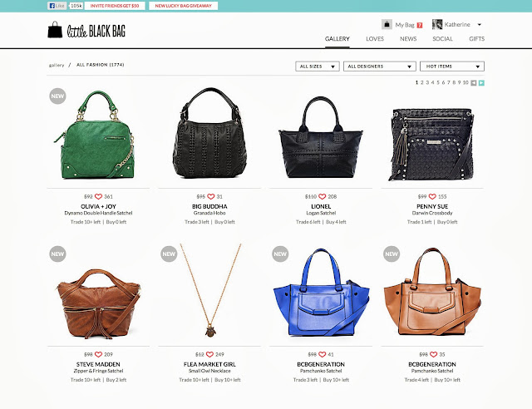Go to next page with teal arrow
The width and height of the screenshot is (532, 409).
tap(481, 83)
